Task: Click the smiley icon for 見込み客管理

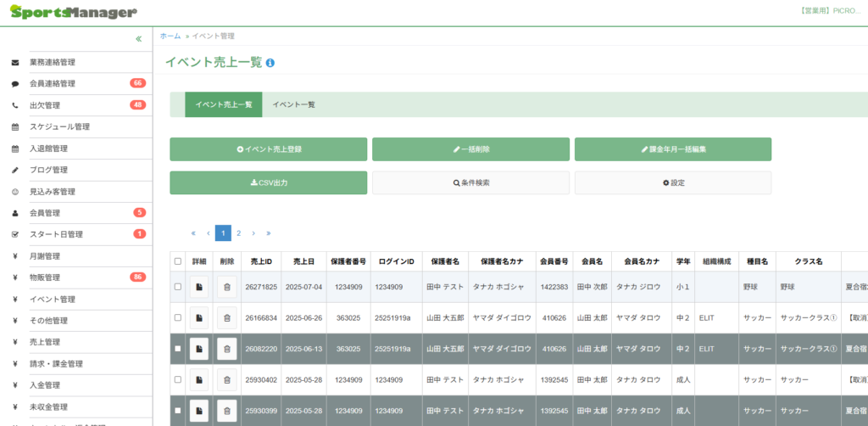Action: tap(15, 192)
